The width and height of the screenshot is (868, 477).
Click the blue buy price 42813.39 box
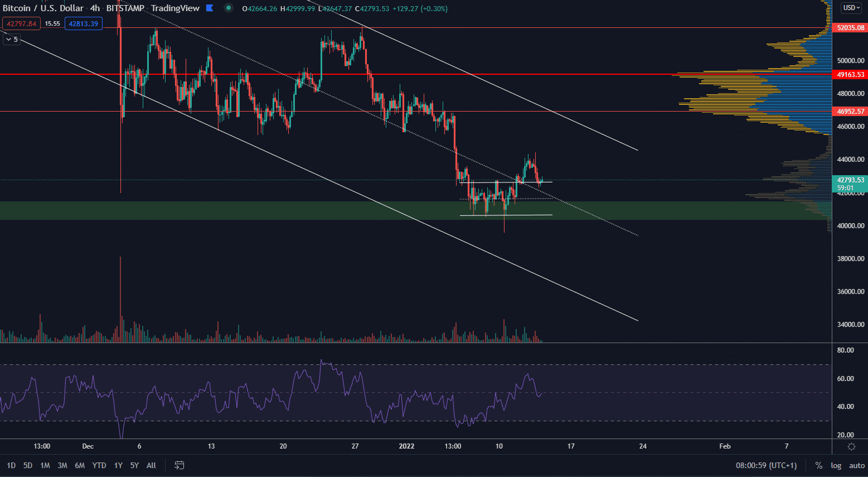83,23
